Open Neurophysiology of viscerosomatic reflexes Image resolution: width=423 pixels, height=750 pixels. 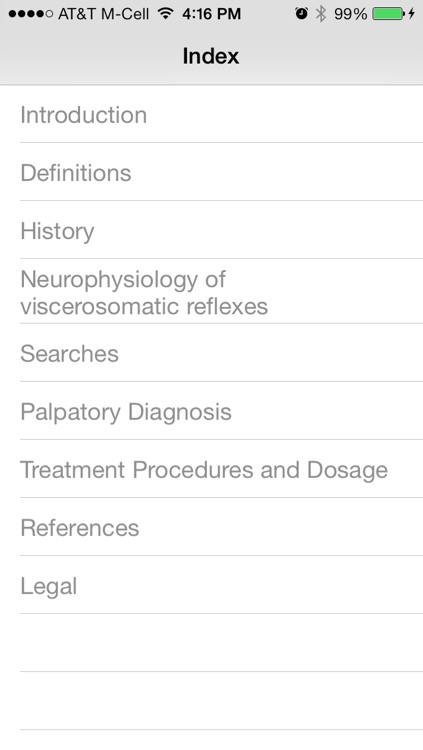click(x=212, y=291)
